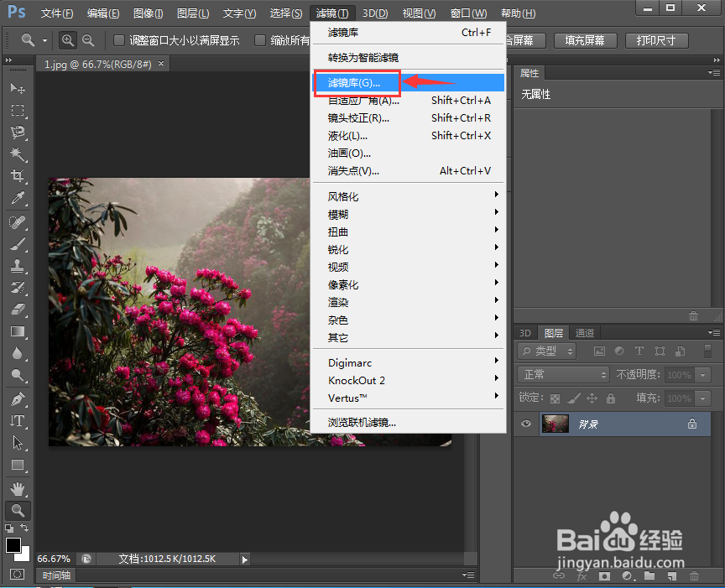Viewport: 725px width, 588px height.
Task: Close the 1.jpg document tab
Action: pyautogui.click(x=161, y=64)
